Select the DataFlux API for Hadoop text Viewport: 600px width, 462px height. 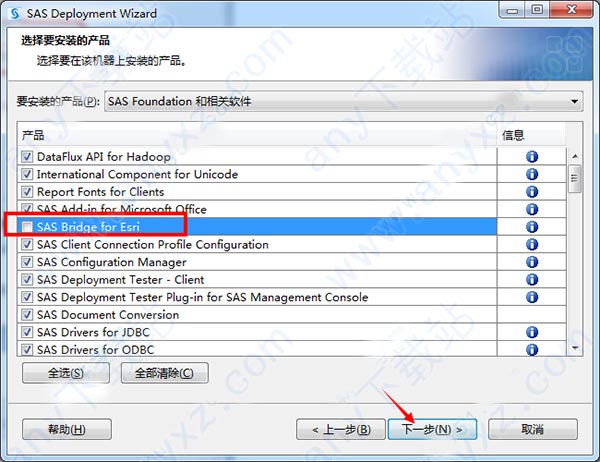[104, 157]
